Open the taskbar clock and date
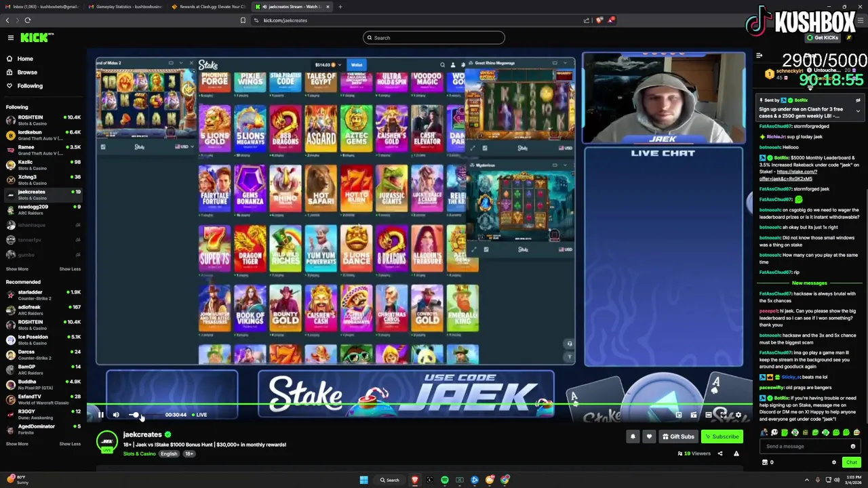868x488 pixels. (x=853, y=480)
